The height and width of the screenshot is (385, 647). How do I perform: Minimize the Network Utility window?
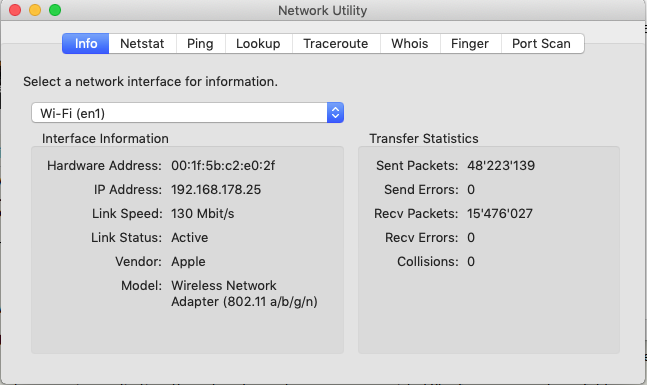[x=35, y=10]
